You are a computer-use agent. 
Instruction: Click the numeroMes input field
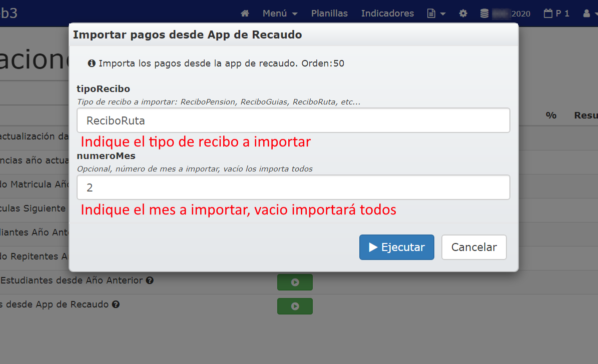click(293, 187)
